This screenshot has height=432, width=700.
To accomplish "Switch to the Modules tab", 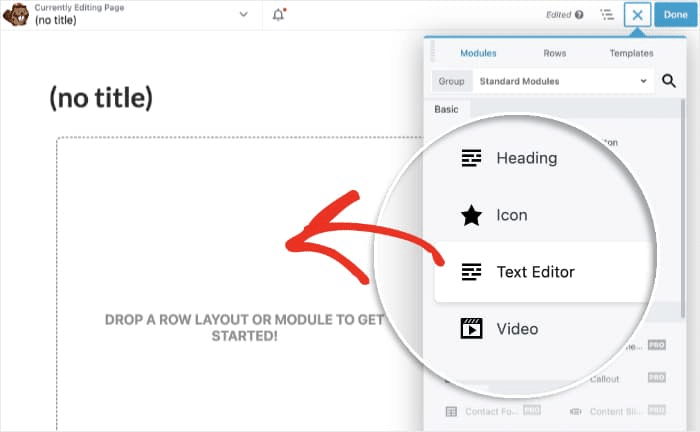I will pos(478,53).
